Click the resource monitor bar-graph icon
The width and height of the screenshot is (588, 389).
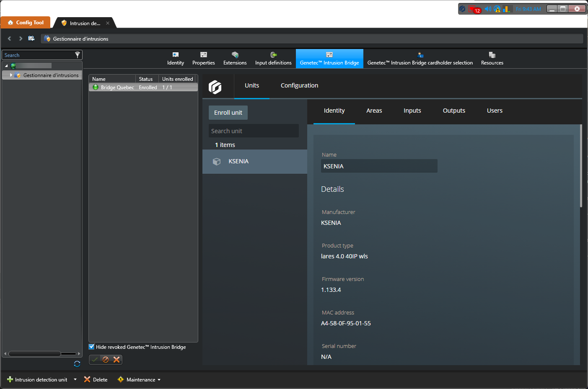(507, 9)
